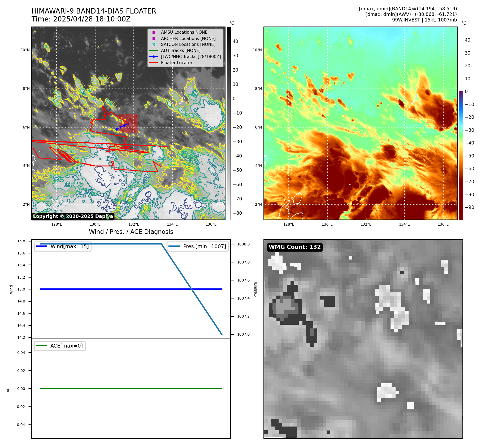Viewport: 481px width, 448px height.
Task: Click the 15.8 wind axis tick label
Action: point(21,241)
